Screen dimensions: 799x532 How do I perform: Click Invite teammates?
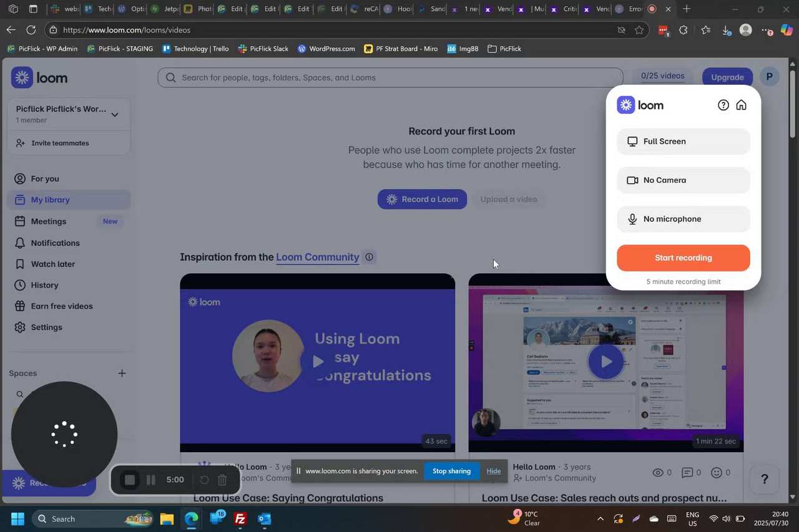(60, 143)
